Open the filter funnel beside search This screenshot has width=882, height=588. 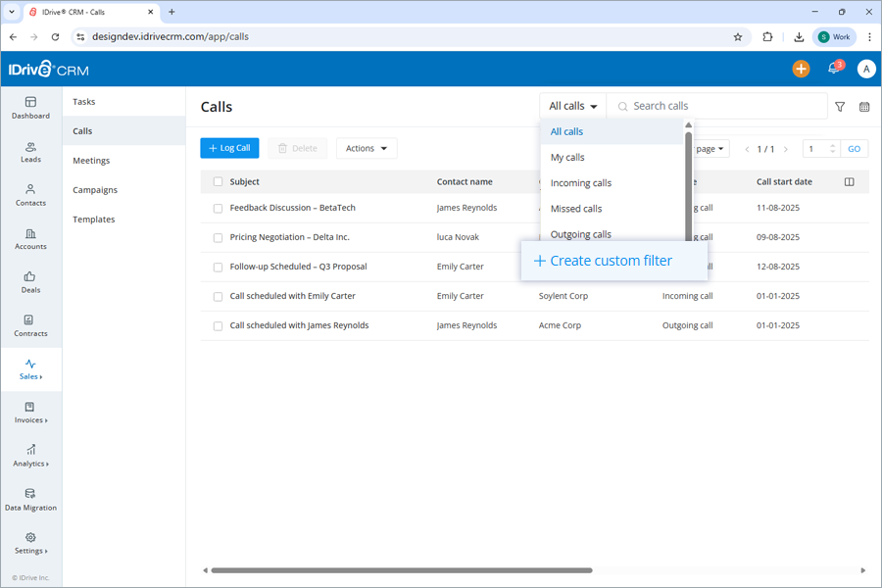[840, 105]
